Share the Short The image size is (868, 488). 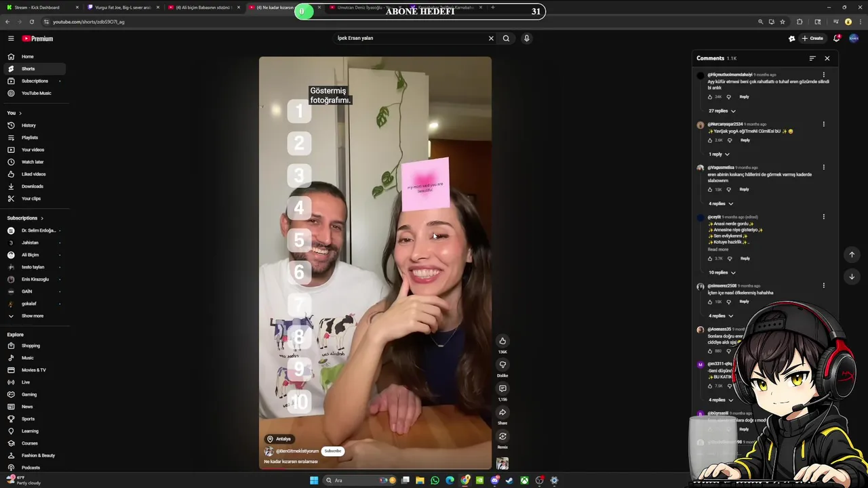tap(502, 412)
